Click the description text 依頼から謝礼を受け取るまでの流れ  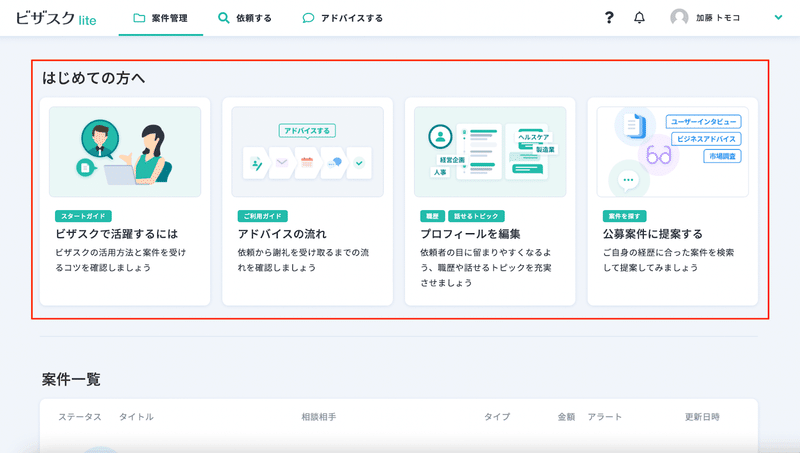pyautogui.click(x=304, y=260)
